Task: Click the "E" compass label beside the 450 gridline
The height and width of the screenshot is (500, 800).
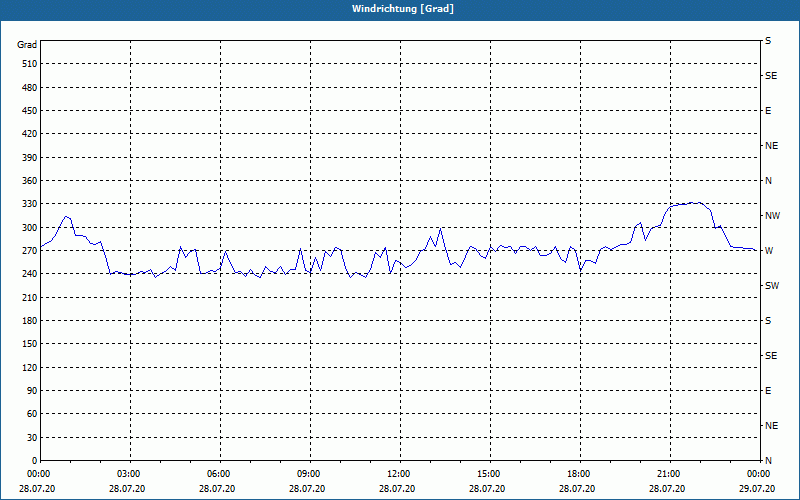Action: coord(768,111)
